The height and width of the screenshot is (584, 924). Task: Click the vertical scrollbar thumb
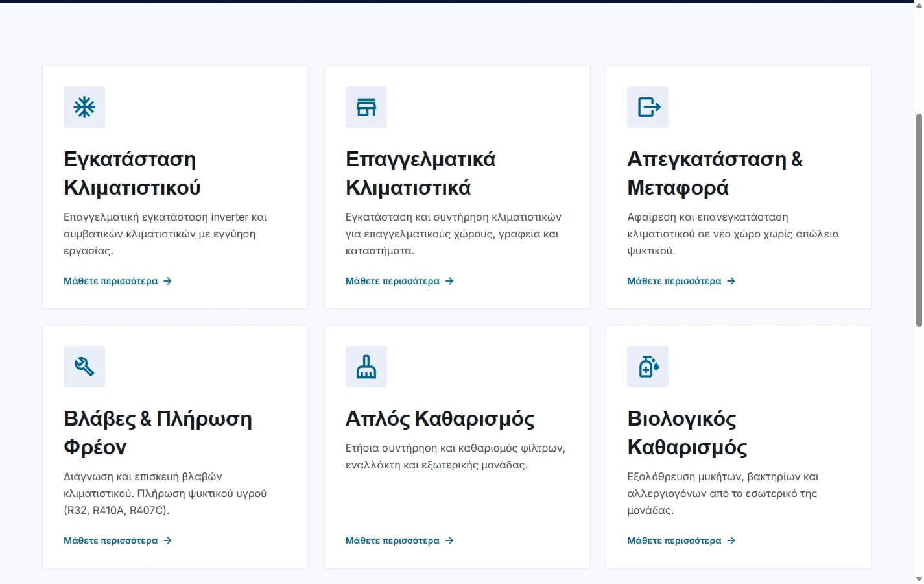click(x=919, y=221)
